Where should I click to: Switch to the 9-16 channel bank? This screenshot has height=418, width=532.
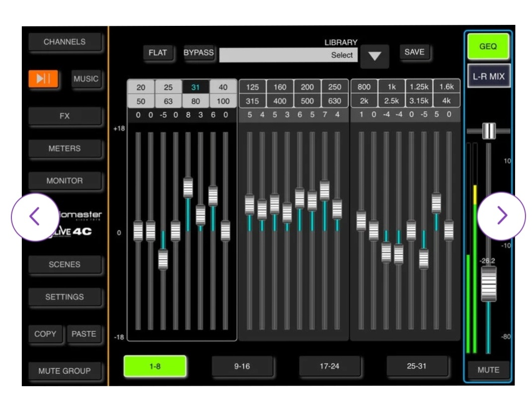point(242,366)
